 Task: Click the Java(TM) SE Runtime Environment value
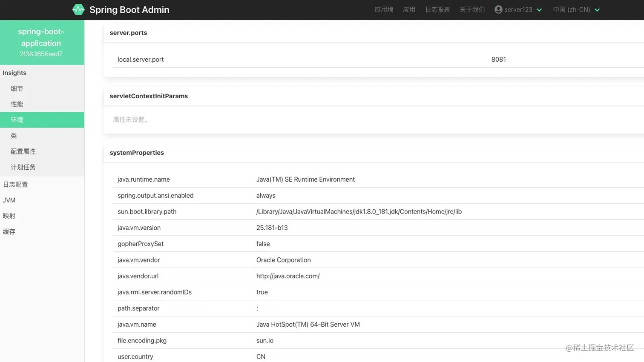tap(305, 180)
